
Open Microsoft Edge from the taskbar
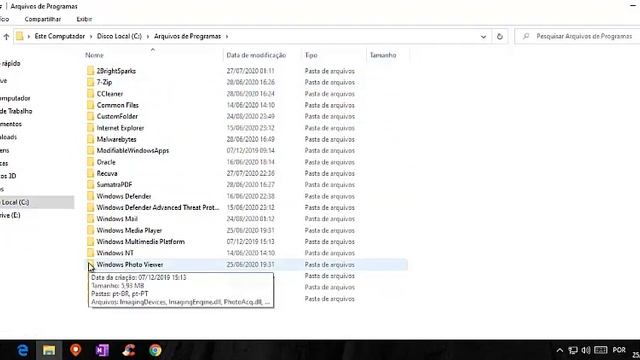(23, 350)
